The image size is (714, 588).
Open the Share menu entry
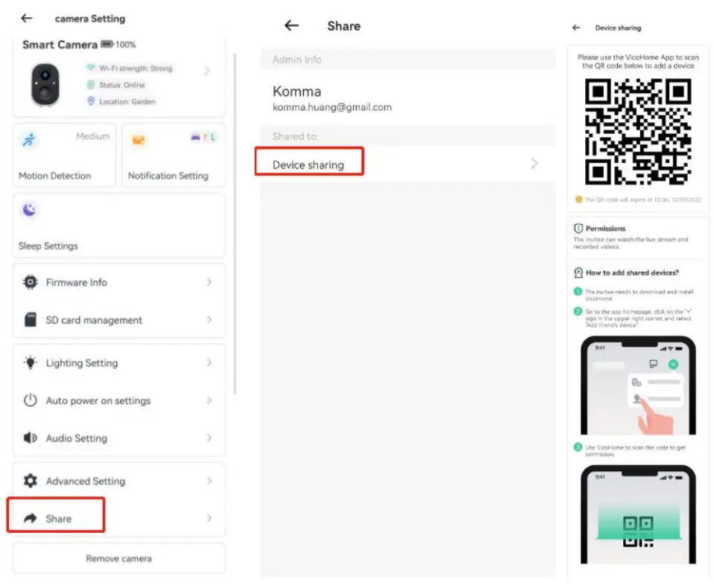click(58, 518)
